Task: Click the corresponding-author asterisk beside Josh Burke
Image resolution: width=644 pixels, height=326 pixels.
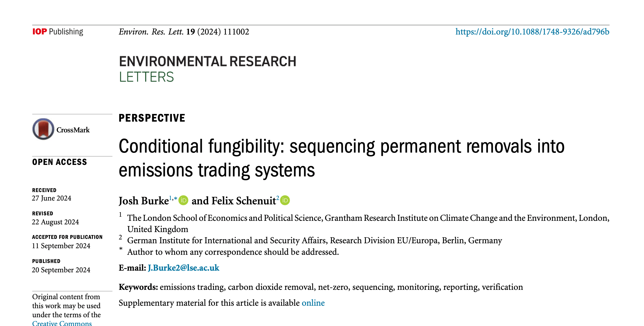Action: (x=176, y=198)
